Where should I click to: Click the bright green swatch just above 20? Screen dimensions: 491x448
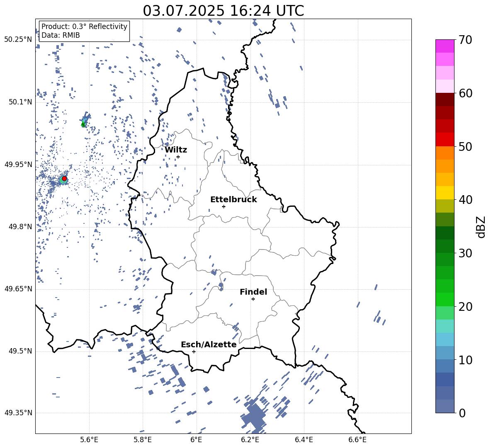445,299
